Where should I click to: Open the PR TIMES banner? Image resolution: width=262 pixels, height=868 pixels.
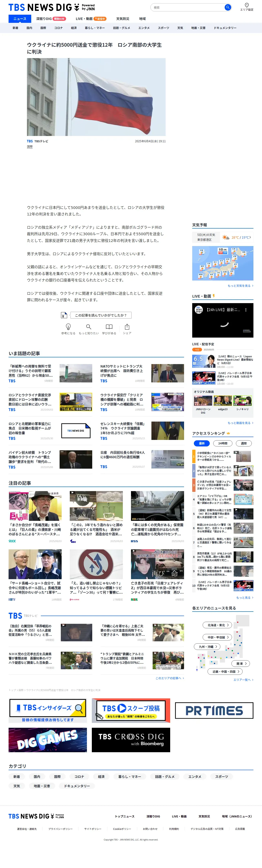tap(214, 711)
